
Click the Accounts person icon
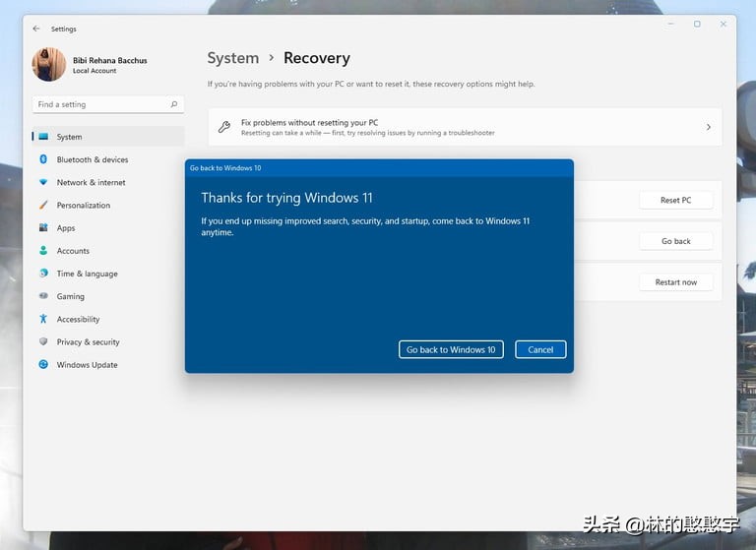[x=43, y=251]
